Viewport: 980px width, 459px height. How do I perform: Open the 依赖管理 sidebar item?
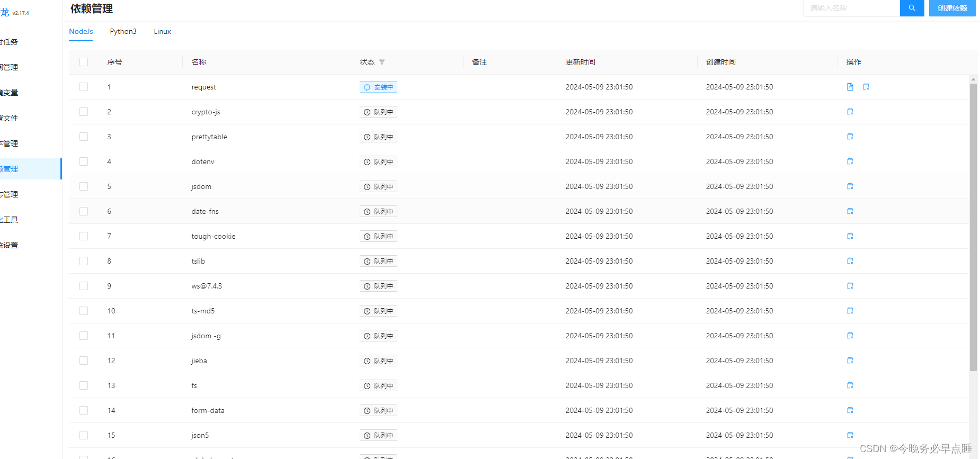coord(31,169)
